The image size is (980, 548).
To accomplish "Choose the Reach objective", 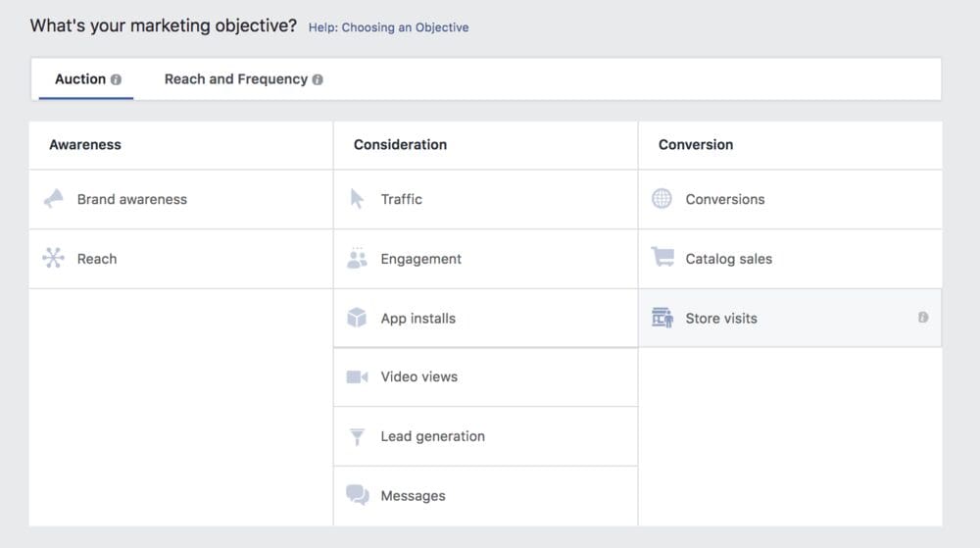I will pos(180,259).
